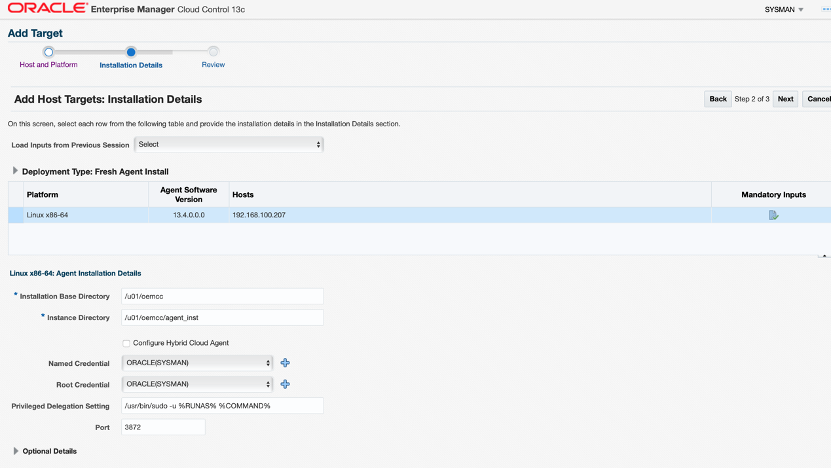Open the SYSMAN user menu
The width and height of the screenshot is (832, 468).
click(784, 10)
